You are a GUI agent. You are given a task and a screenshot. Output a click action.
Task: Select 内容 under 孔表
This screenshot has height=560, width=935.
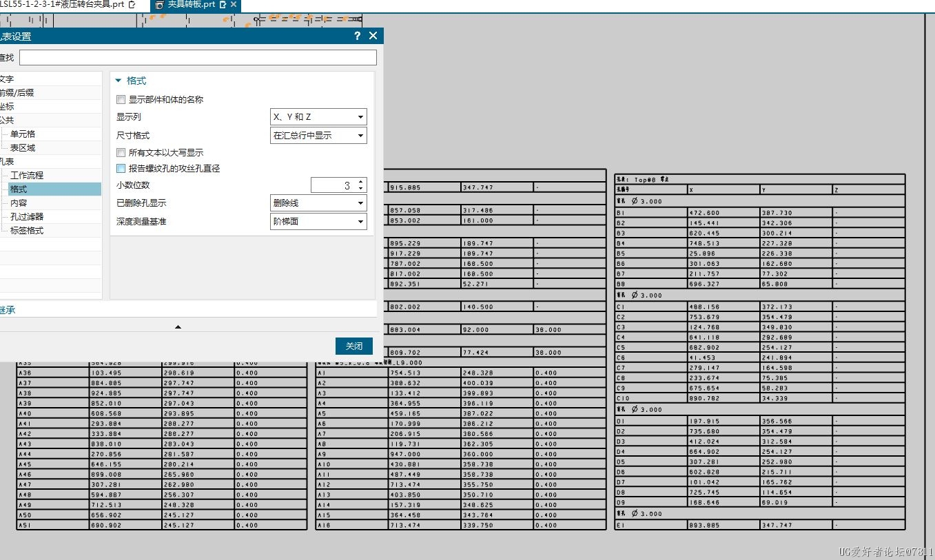tap(19, 203)
